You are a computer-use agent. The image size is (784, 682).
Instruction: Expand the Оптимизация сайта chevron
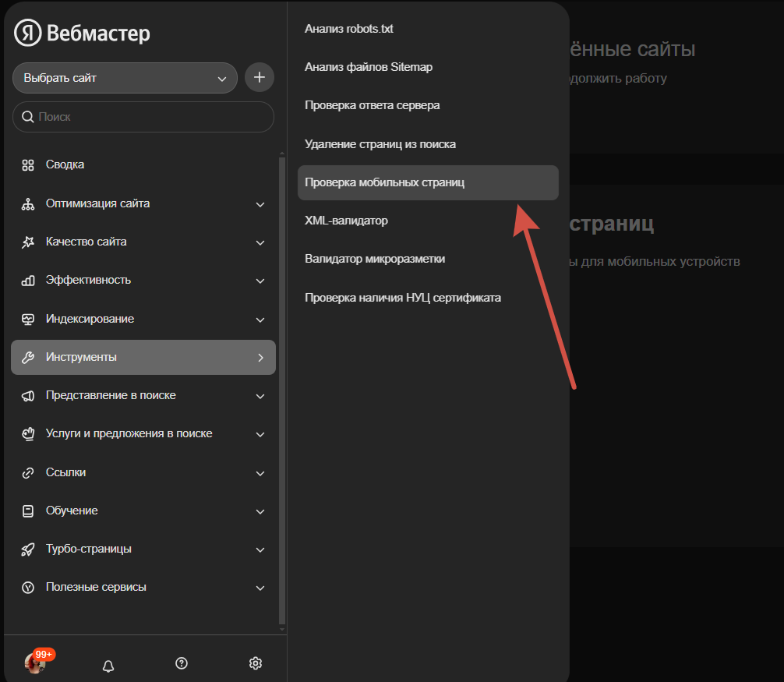click(x=260, y=204)
